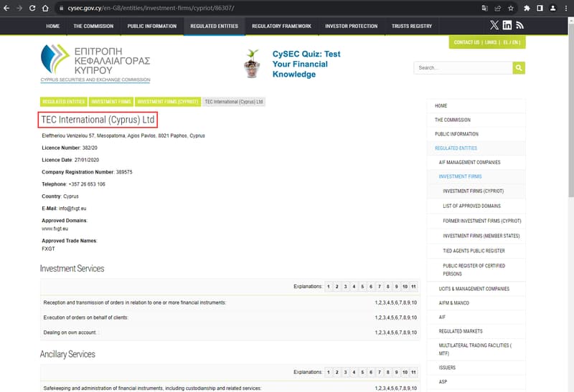The image size is (574, 392).
Task: Click into the Search text field
Action: (x=463, y=67)
